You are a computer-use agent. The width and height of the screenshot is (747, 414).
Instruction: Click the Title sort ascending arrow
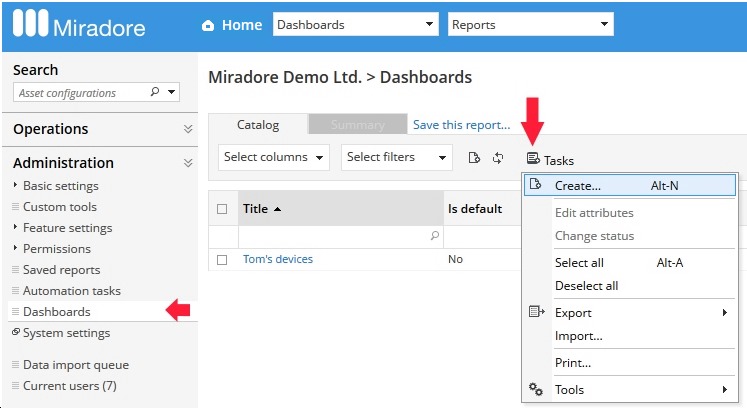click(278, 209)
